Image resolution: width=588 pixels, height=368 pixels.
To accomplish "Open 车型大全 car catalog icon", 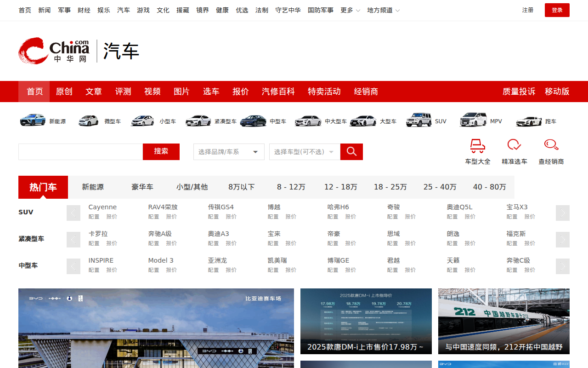I will coord(478,146).
